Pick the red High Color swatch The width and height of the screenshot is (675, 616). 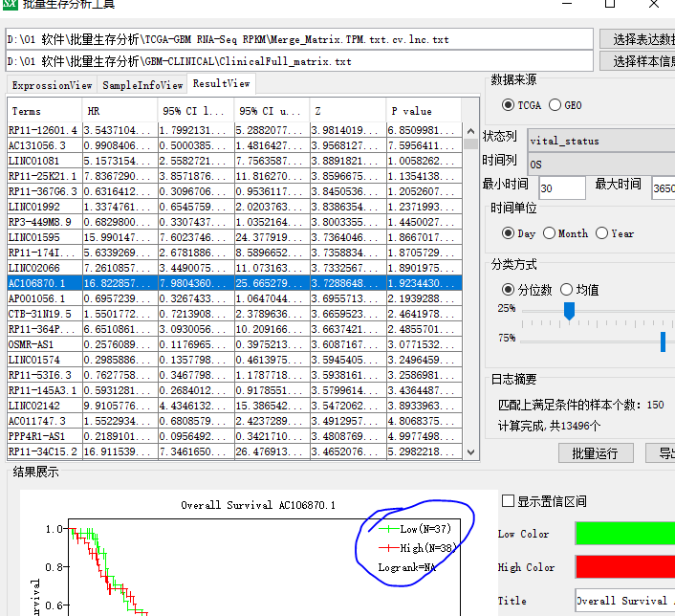[x=624, y=566]
